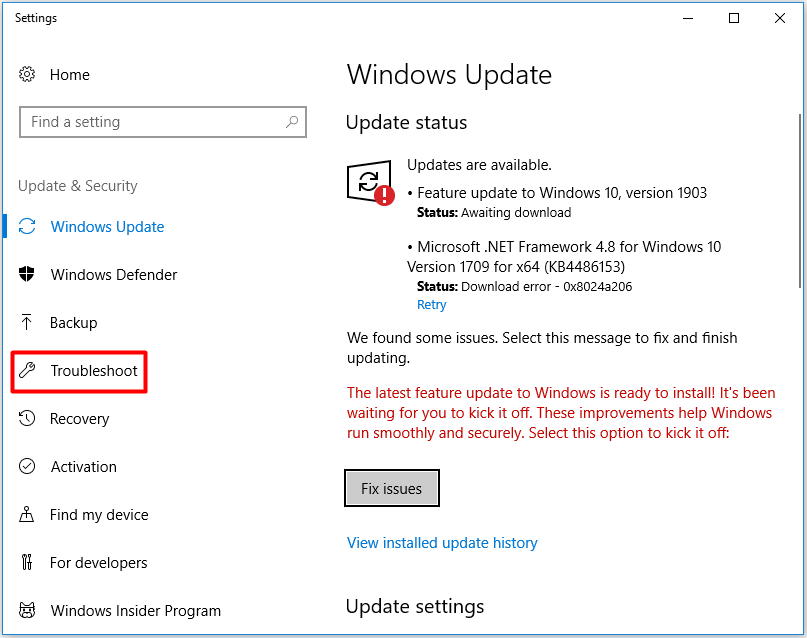Viewport: 807px width, 638px height.
Task: Minimize the Settings window
Action: [x=688, y=18]
